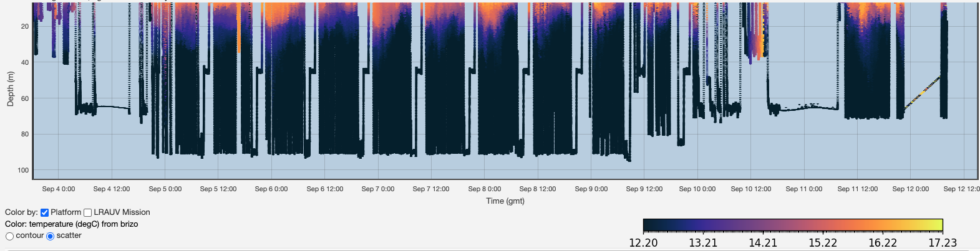
Task: Click the 17.23 colorbar maximum label
Action: [x=942, y=243]
